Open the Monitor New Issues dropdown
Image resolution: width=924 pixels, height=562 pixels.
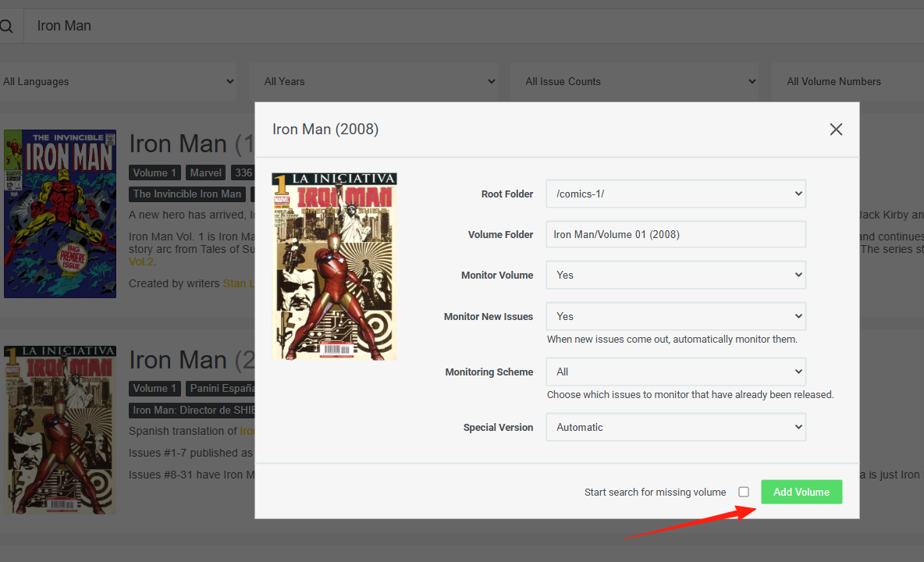point(676,316)
